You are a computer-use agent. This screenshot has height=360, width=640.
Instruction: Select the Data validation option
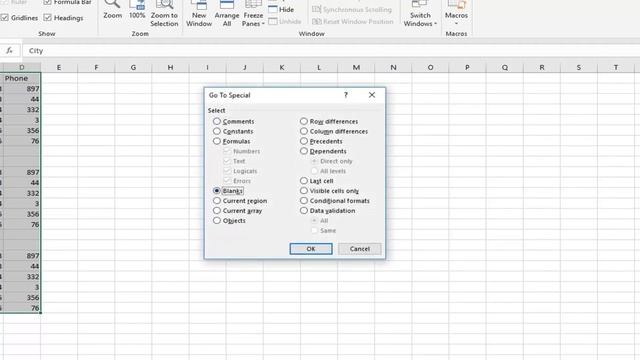(304, 211)
